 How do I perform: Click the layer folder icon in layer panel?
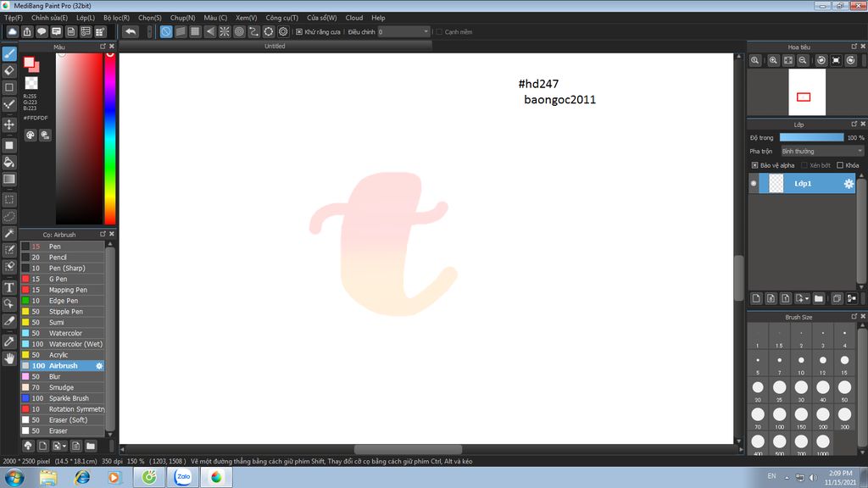[819, 298]
